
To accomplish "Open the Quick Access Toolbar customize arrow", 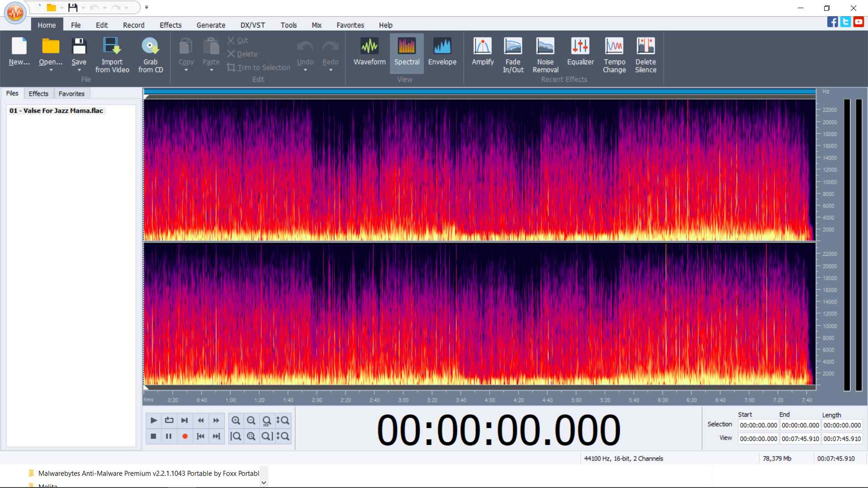I will point(146,7).
